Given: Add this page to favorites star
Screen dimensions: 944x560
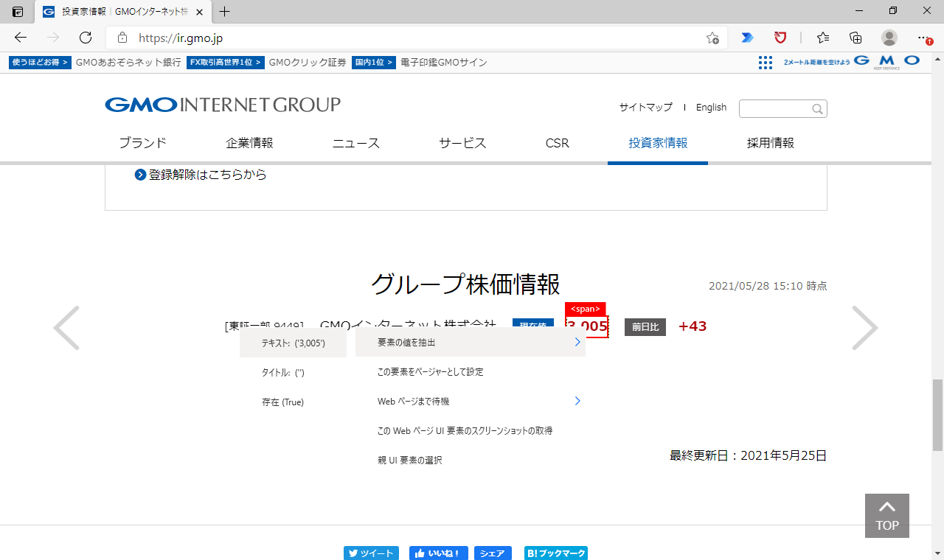Looking at the screenshot, I should (712, 38).
